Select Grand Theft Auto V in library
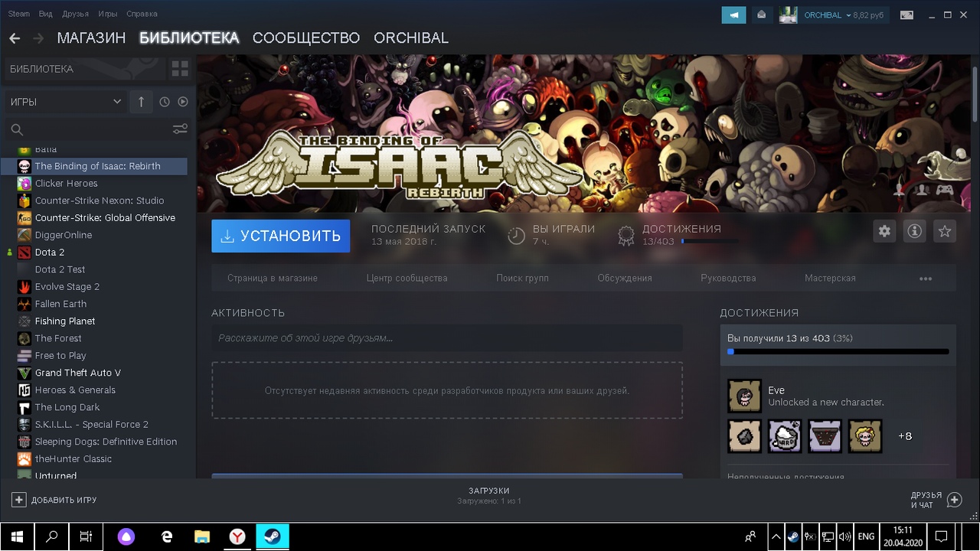980x551 pixels. (x=78, y=373)
